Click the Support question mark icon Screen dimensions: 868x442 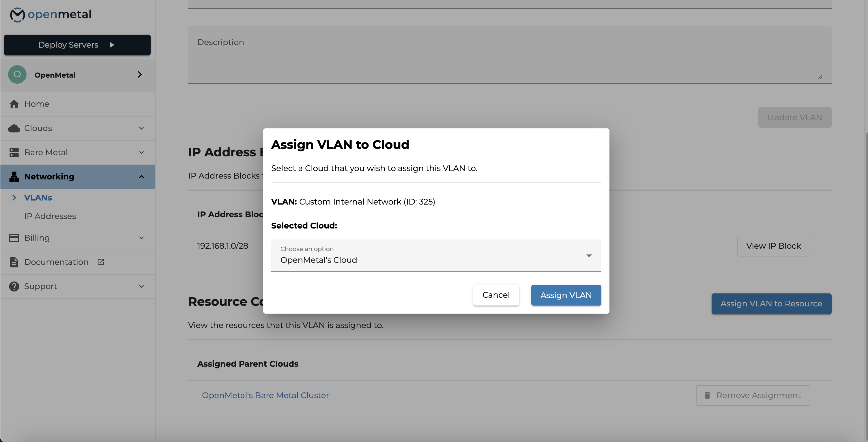point(14,286)
